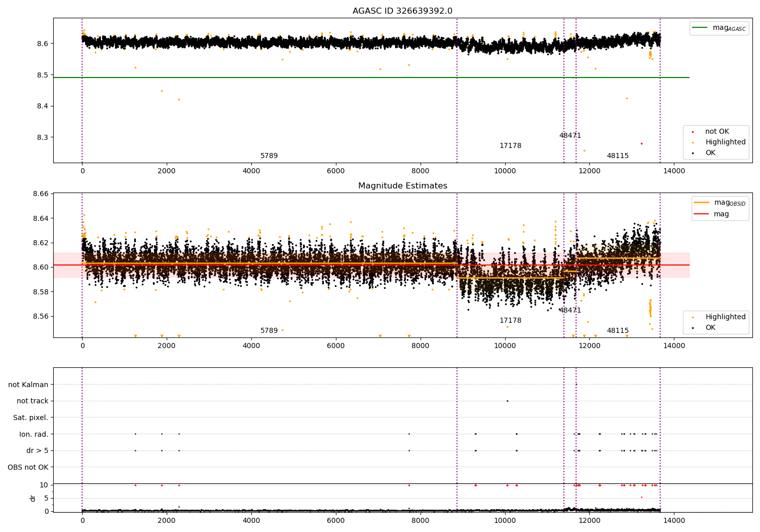This screenshot has width=760, height=532.
Task: Click 'Highlighted' in the top plot legend
Action: (x=726, y=142)
